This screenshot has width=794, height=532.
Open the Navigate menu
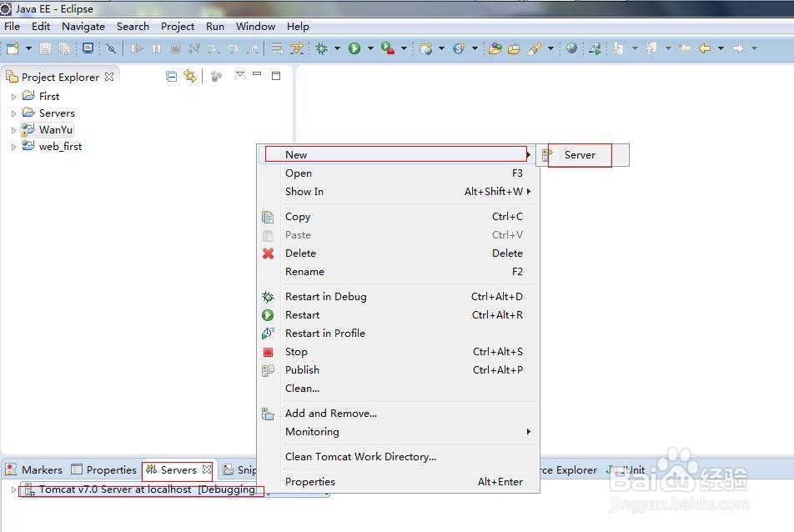pyautogui.click(x=83, y=27)
